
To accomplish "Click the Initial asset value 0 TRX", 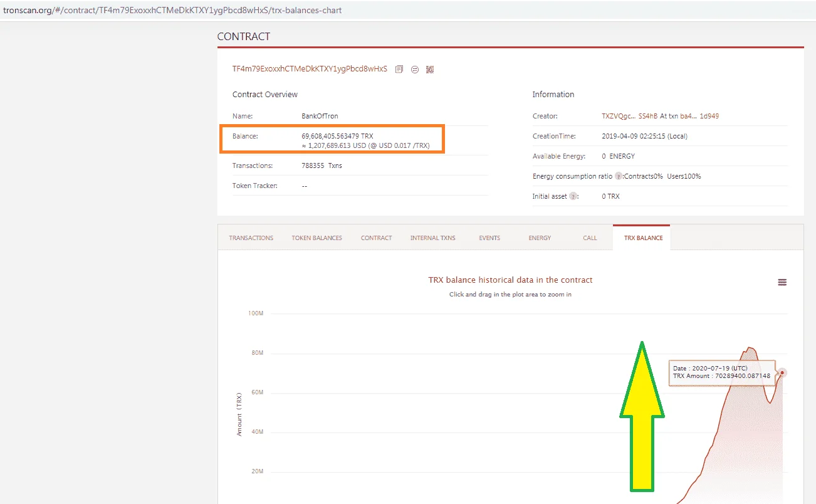I will (x=610, y=196).
